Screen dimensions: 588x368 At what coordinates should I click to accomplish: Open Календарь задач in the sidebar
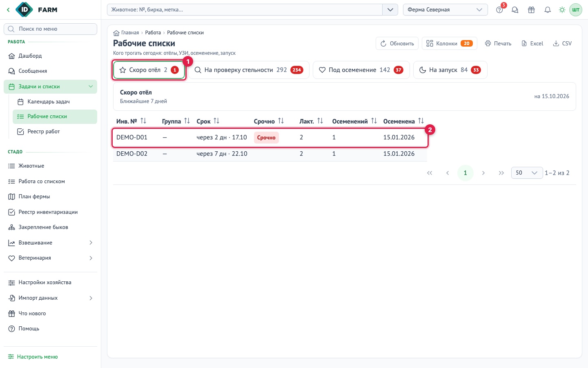tap(55, 102)
